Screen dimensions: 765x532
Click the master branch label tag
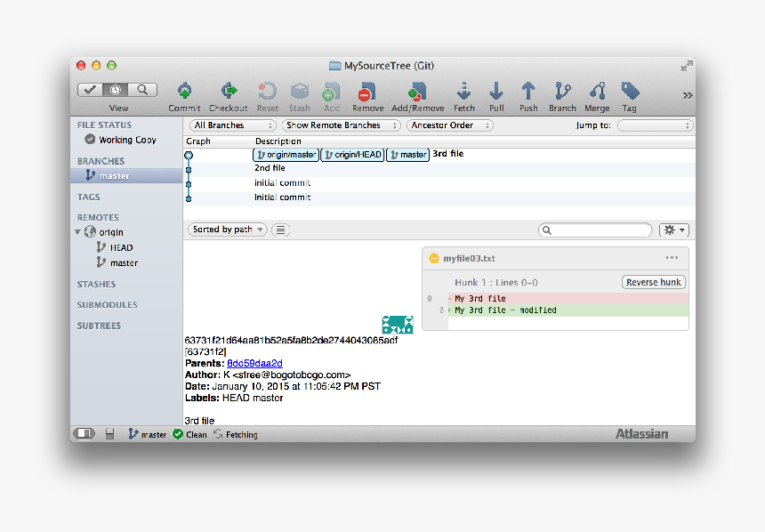(x=408, y=155)
